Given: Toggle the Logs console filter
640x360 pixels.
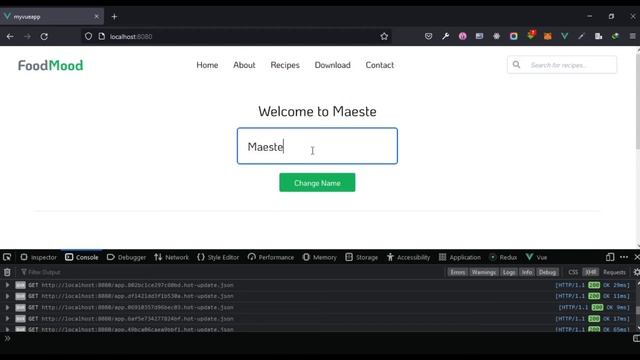Looking at the screenshot, I should point(509,272).
